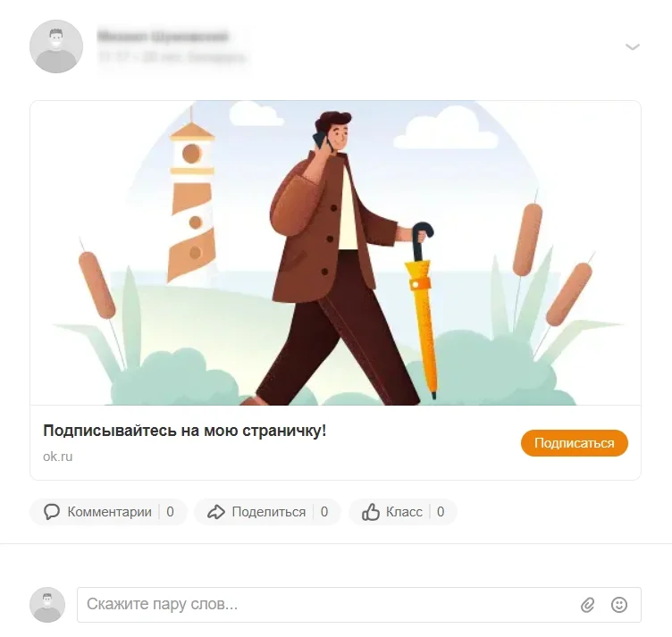672x637 pixels.
Task: Click the post author's avatar
Action: click(56, 46)
